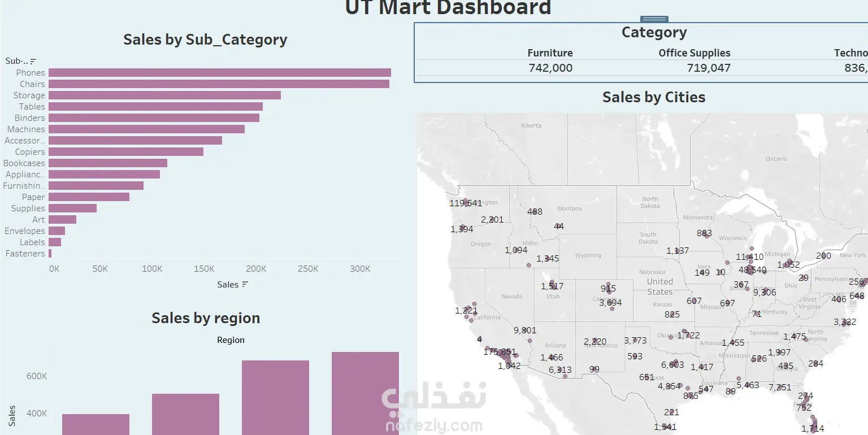
Task: Click the Sales by Cities map title
Action: 654,97
